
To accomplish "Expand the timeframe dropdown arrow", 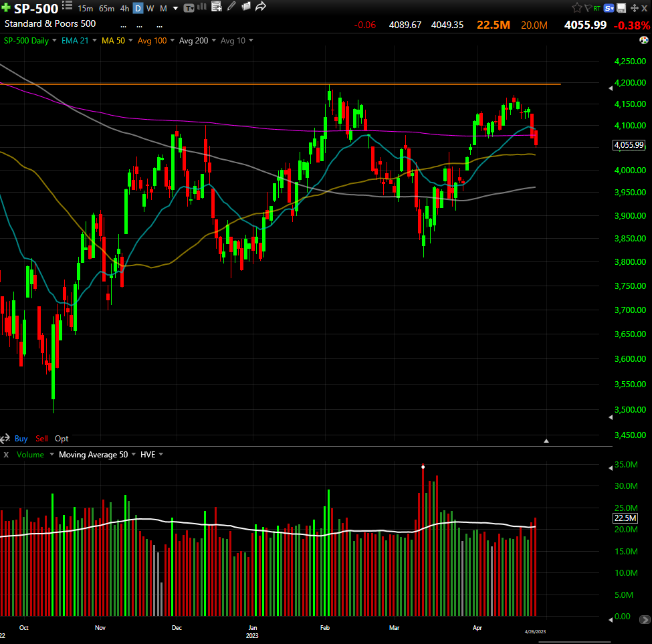I will click(175, 8).
